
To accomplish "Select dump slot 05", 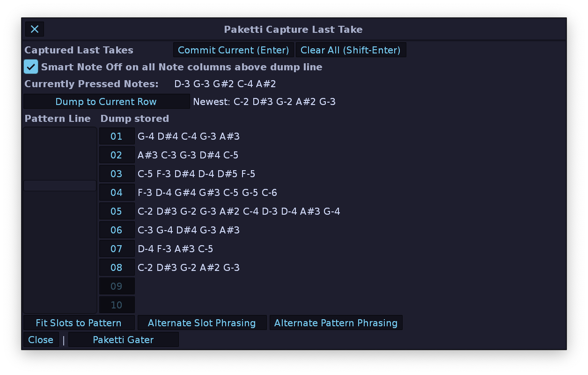I will [x=117, y=211].
